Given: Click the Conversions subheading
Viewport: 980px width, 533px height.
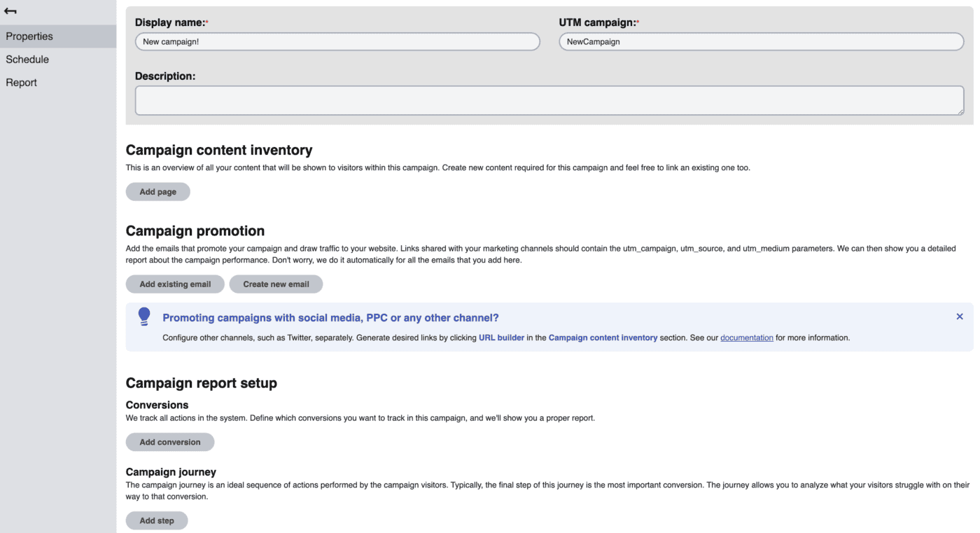Looking at the screenshot, I should click(157, 405).
